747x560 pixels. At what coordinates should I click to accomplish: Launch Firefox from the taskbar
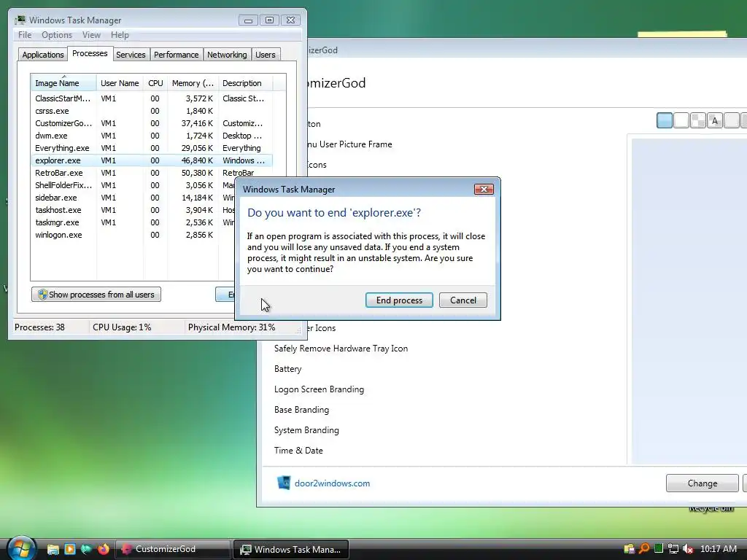pyautogui.click(x=103, y=549)
